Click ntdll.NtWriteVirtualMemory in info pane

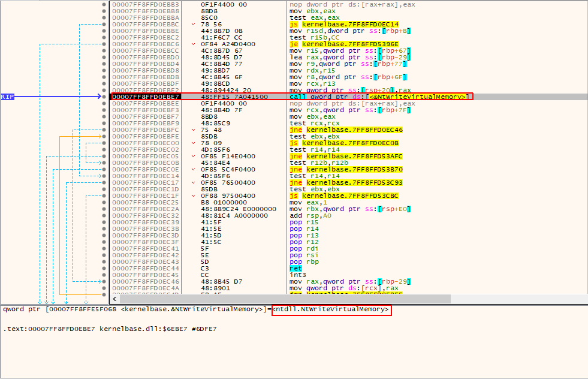pyautogui.click(x=331, y=309)
